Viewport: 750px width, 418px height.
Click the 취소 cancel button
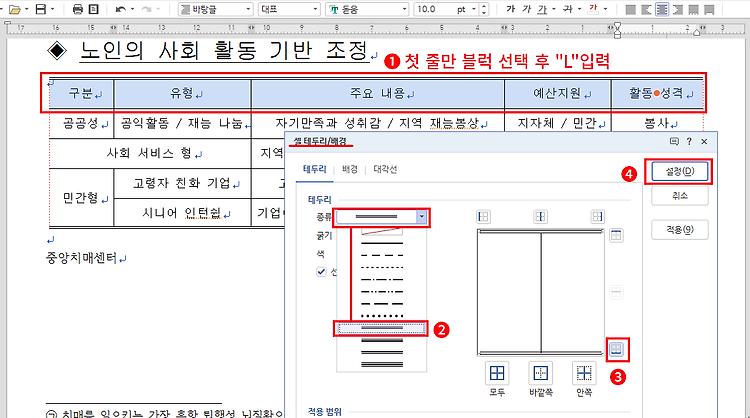[679, 196]
